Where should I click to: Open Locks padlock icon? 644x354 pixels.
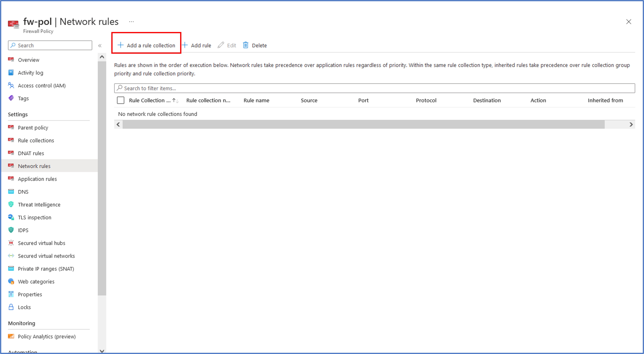click(11, 307)
